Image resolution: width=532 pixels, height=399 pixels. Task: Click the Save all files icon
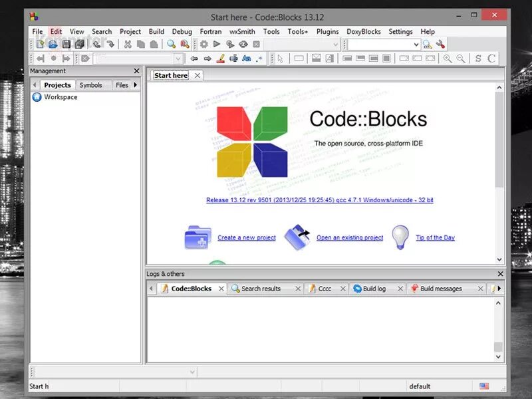click(79, 44)
